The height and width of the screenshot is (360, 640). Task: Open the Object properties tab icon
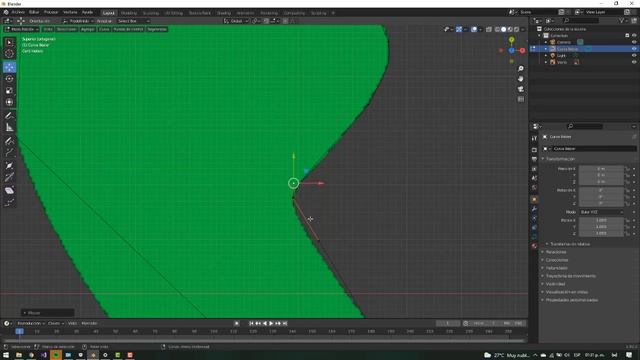[x=534, y=200]
